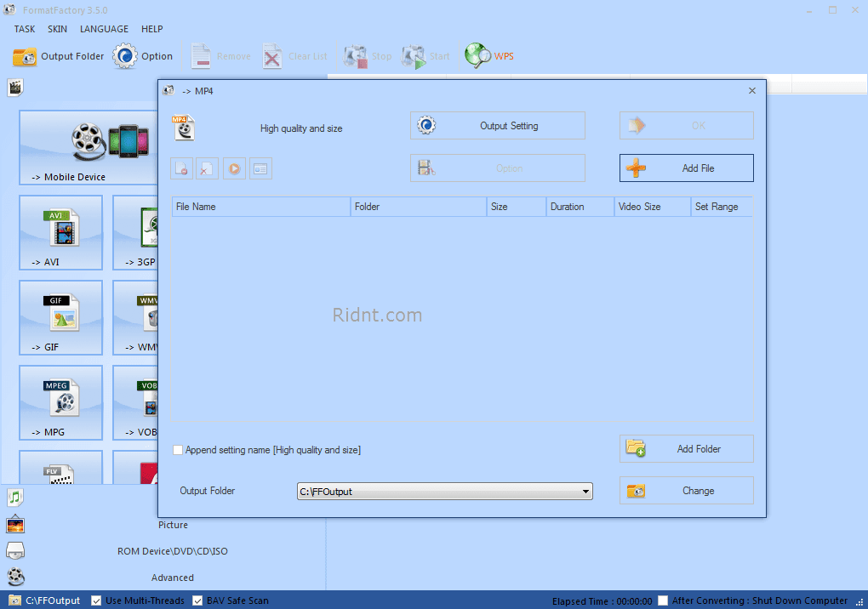The image size is (868, 609).
Task: Open the Picture category icon
Action: point(15,525)
